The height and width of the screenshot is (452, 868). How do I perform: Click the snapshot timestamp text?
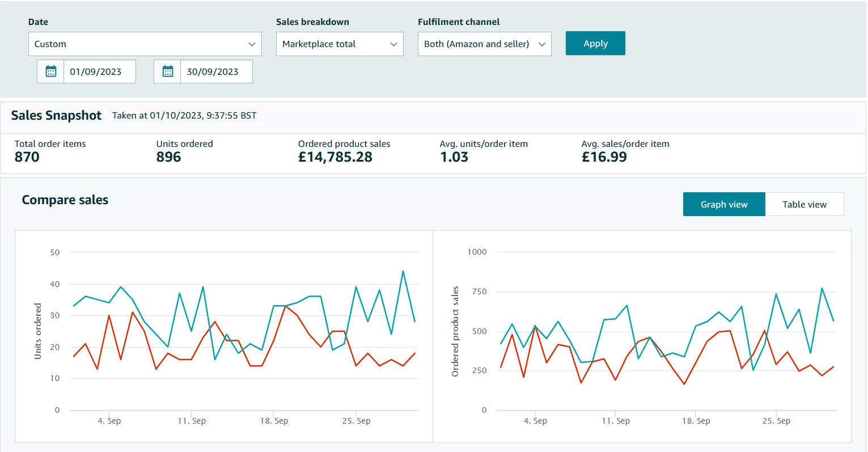coord(184,116)
